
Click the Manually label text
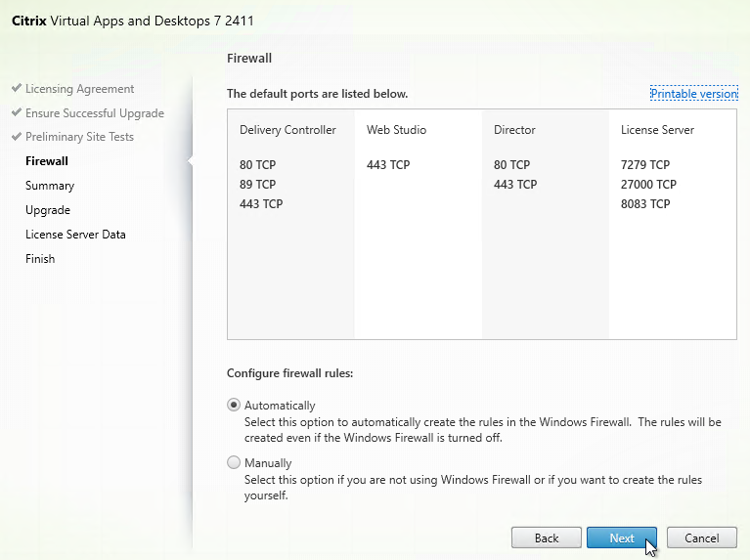click(x=268, y=463)
